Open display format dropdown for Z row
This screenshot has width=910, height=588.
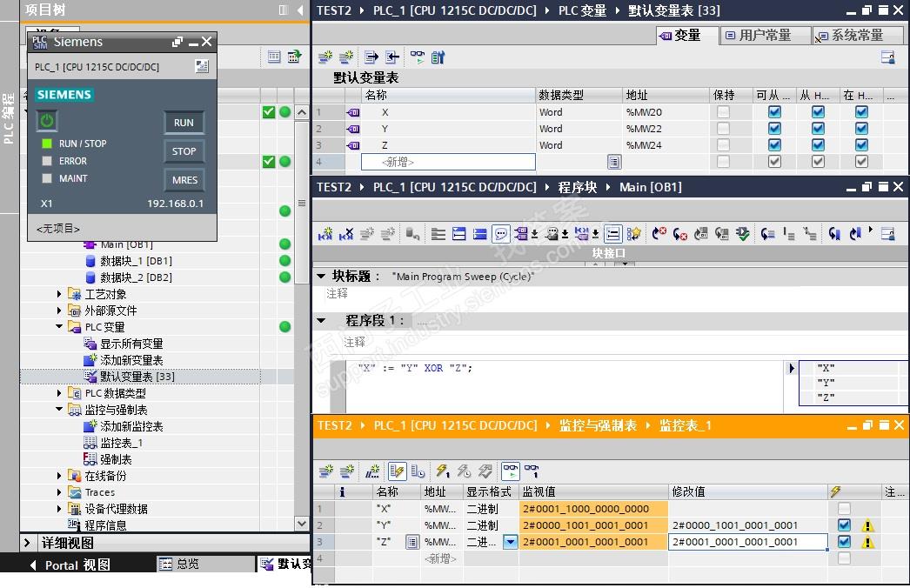(x=510, y=542)
